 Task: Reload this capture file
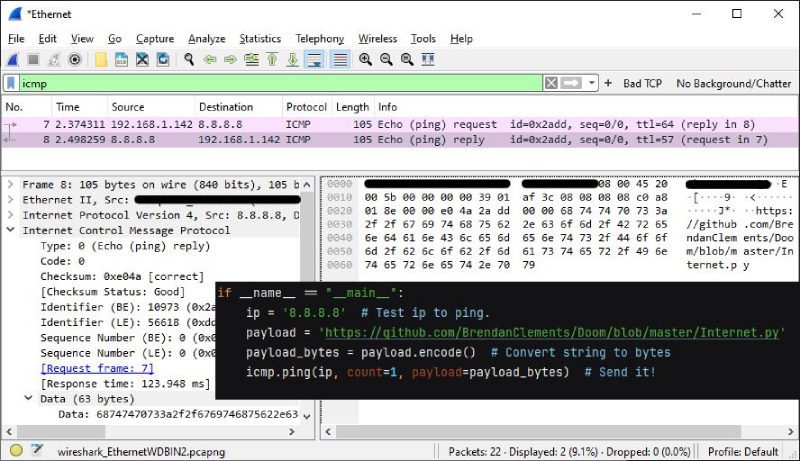163,60
